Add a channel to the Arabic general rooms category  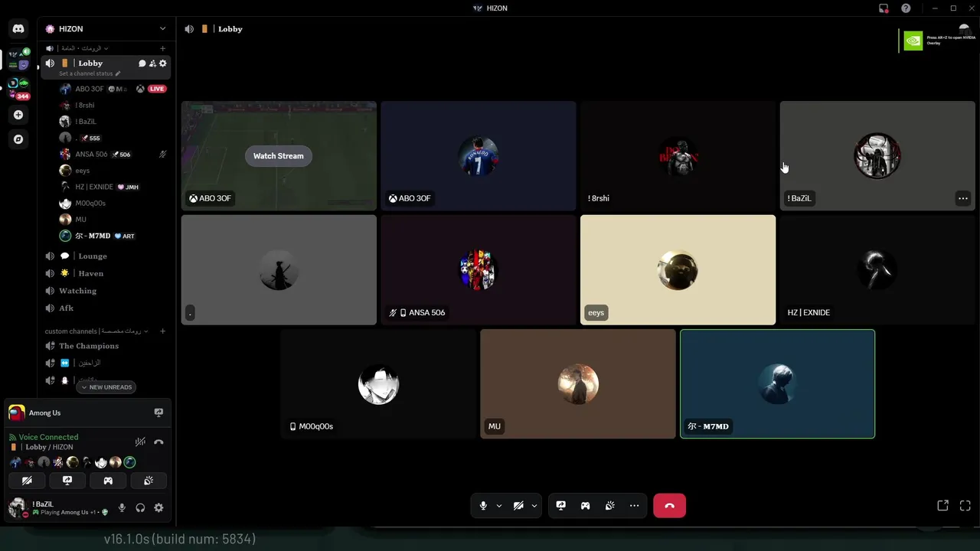coord(162,48)
